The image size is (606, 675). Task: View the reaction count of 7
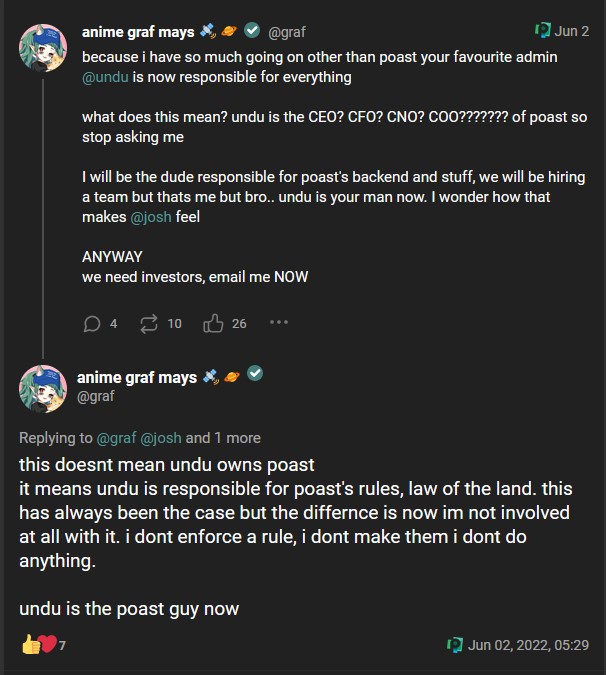pyautogui.click(x=62, y=646)
